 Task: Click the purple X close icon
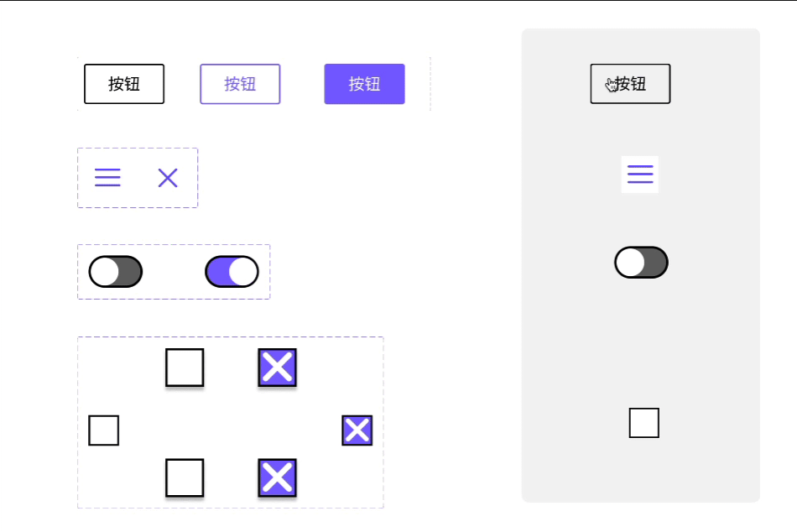click(168, 178)
